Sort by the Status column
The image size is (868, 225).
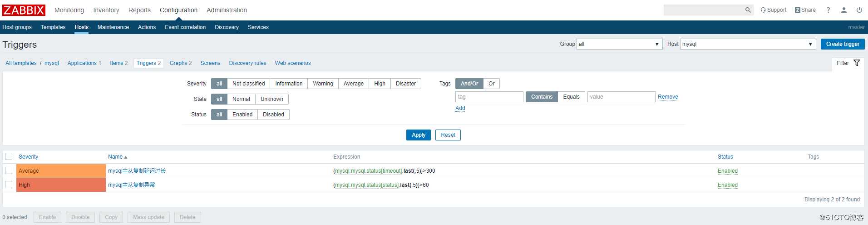pos(725,157)
